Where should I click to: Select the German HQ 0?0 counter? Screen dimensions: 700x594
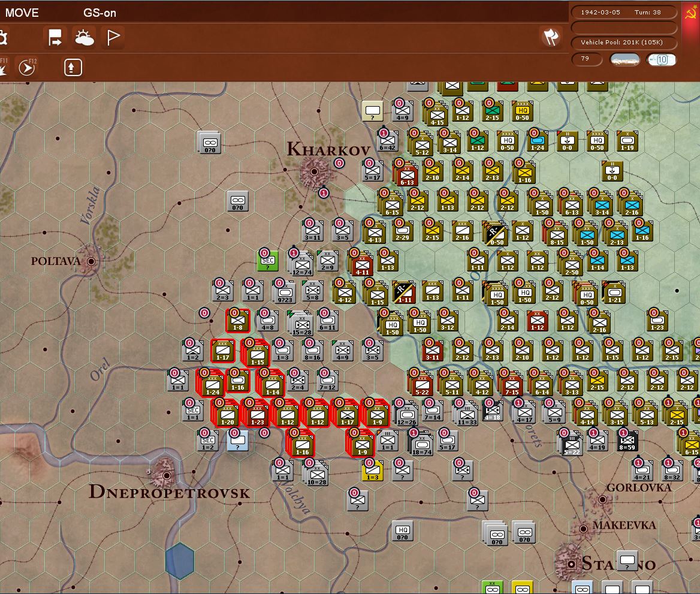click(x=402, y=530)
